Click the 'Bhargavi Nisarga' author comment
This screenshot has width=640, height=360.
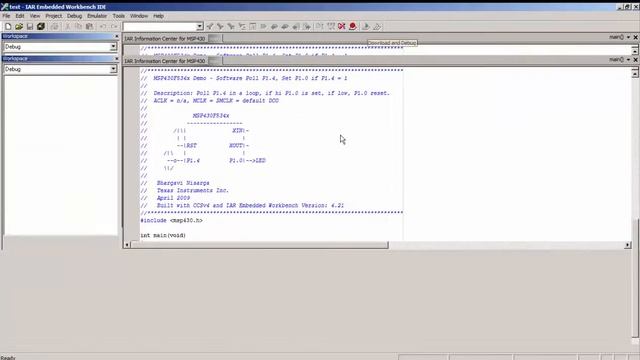point(183,183)
